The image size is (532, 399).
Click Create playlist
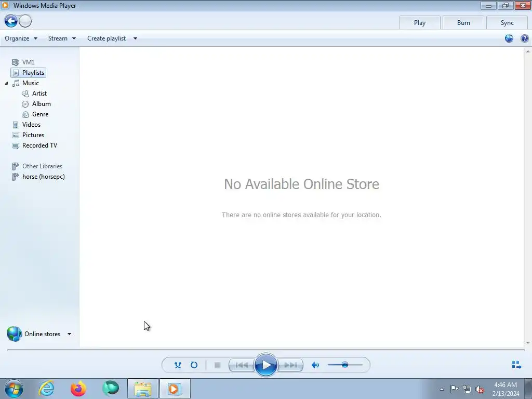point(107,38)
